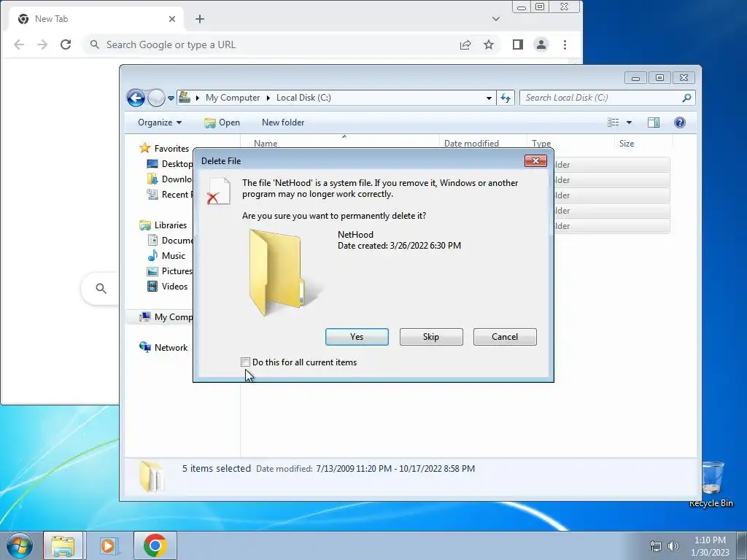
Task: Open Chrome's side panel icon
Action: (x=518, y=44)
